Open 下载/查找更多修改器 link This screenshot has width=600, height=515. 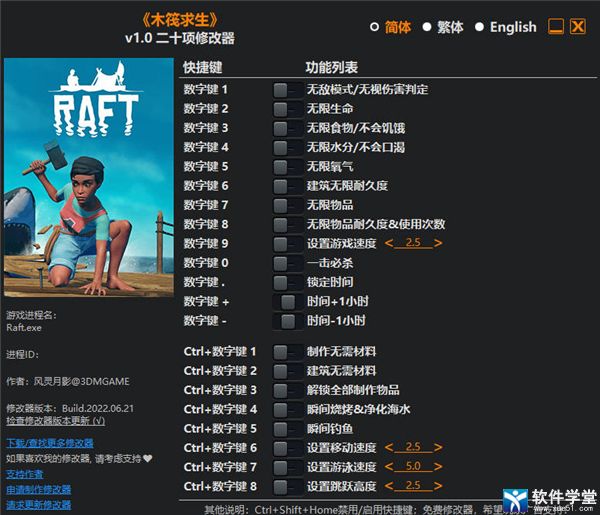50,443
